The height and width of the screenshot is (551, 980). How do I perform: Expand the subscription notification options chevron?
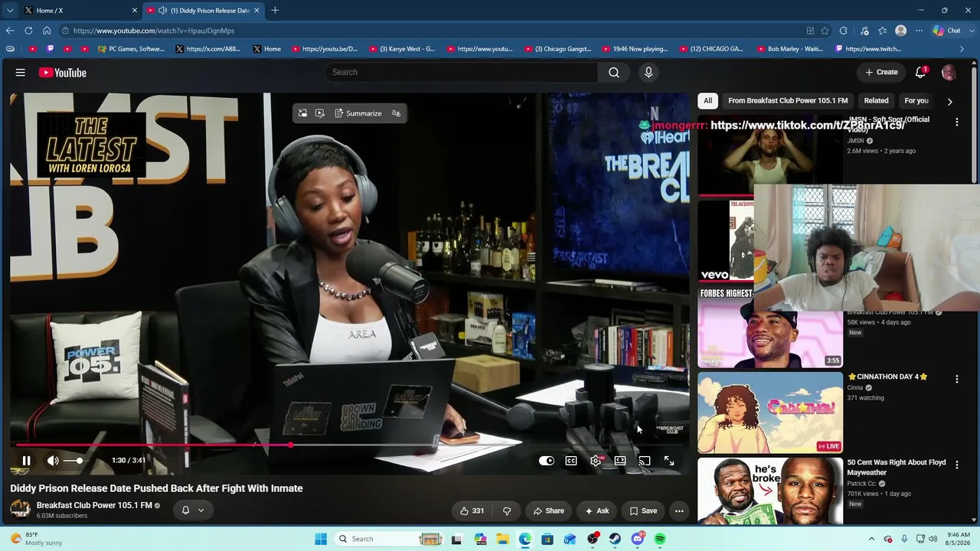tap(201, 510)
